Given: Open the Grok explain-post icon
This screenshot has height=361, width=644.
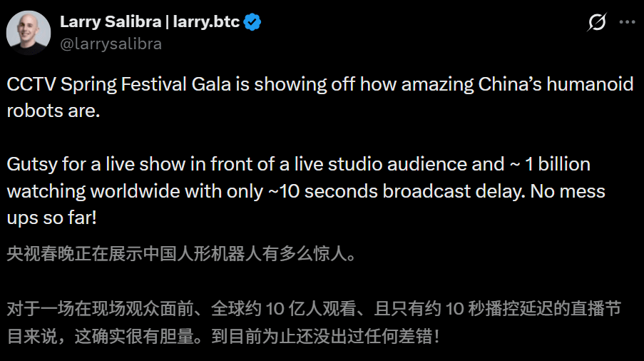Looking at the screenshot, I should pos(597,22).
